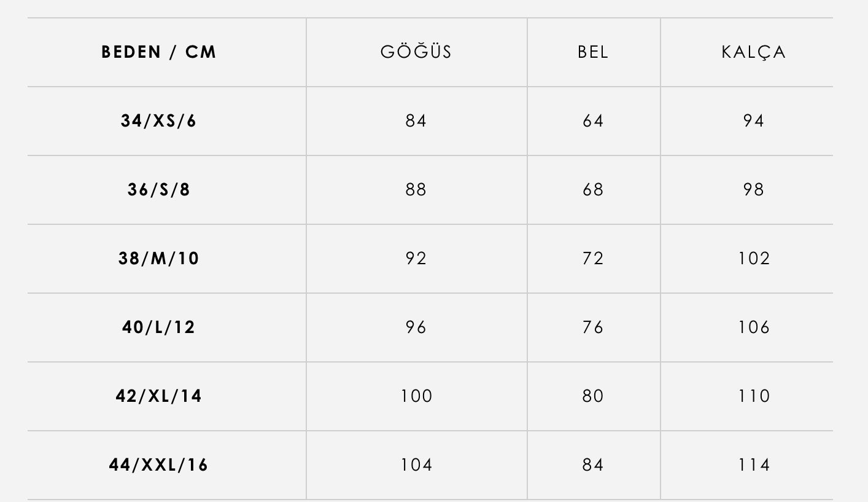
Task: Select the 36/S/8 size row label
Action: 159,190
